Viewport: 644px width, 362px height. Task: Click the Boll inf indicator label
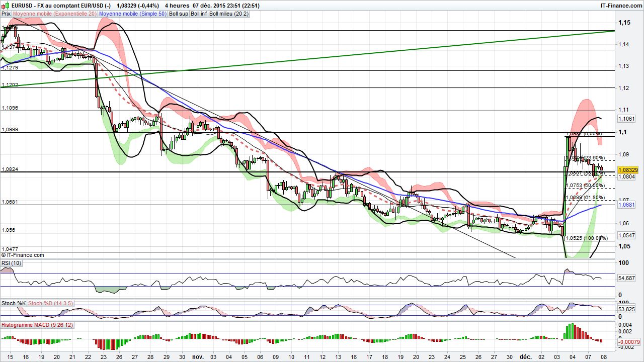[x=198, y=14]
